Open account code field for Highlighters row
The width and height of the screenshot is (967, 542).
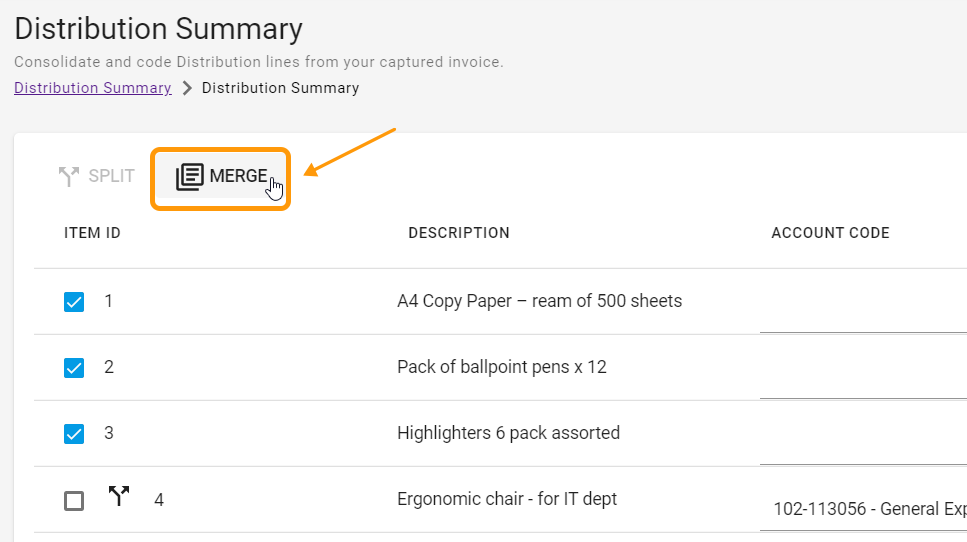(x=863, y=434)
